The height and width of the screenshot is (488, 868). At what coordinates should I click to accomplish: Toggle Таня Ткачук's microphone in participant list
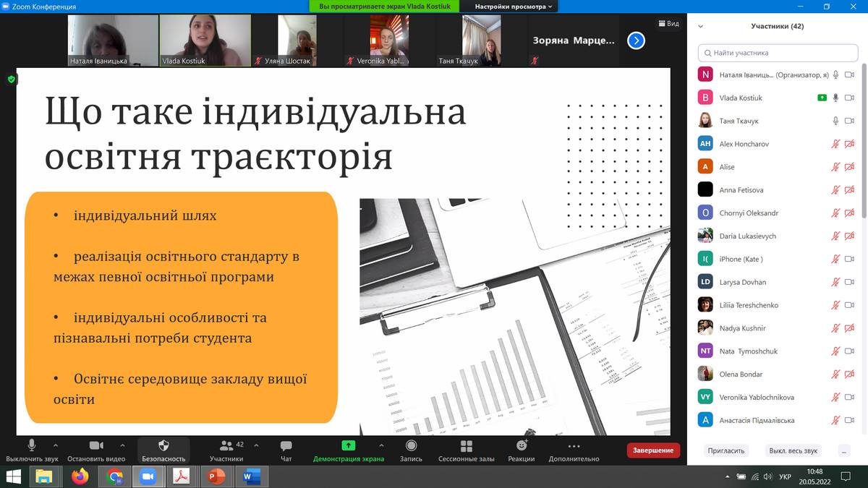(x=835, y=121)
